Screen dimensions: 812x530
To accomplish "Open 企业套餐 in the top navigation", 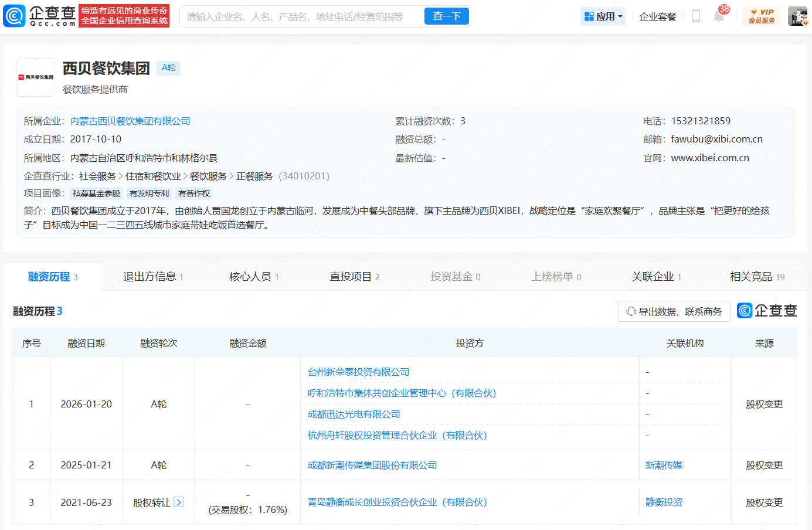I will (657, 16).
